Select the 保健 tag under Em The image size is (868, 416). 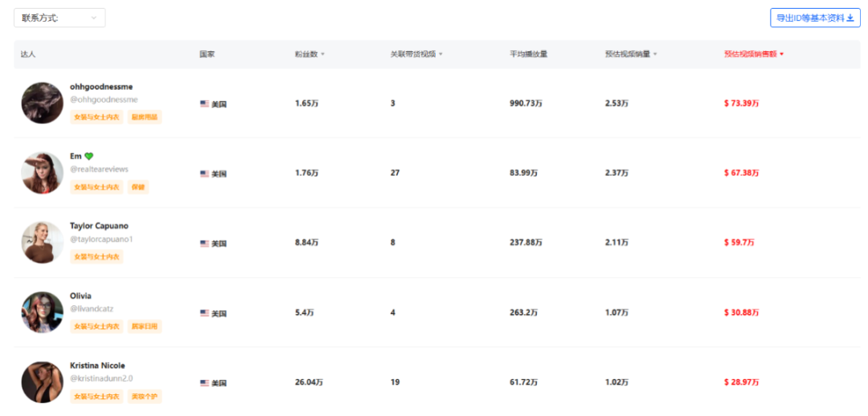pos(138,187)
